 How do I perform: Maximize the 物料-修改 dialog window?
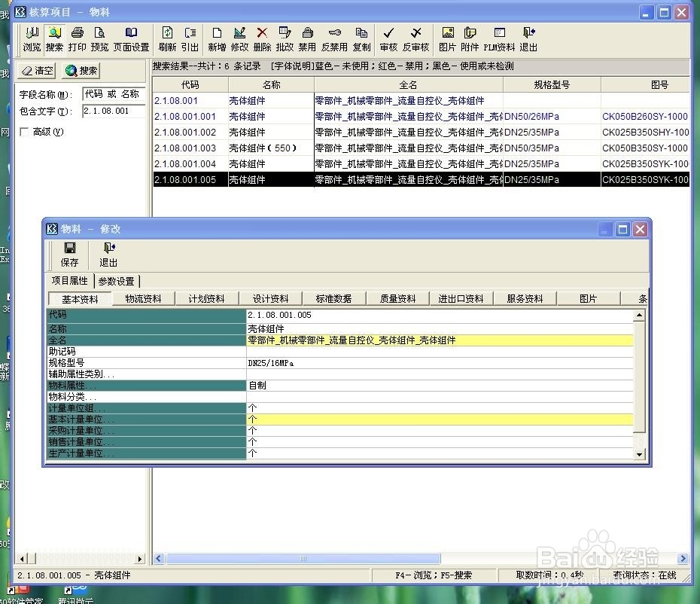[x=622, y=230]
